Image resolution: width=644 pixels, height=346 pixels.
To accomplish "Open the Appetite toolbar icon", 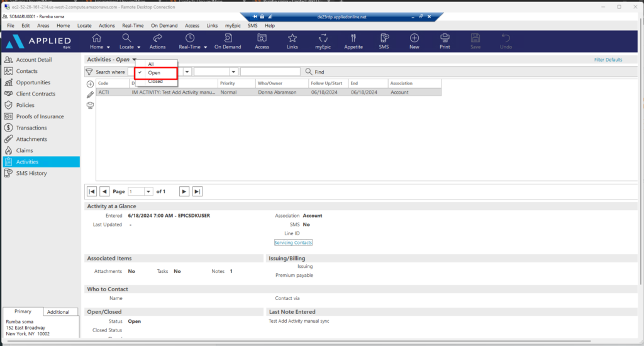I will tap(353, 38).
